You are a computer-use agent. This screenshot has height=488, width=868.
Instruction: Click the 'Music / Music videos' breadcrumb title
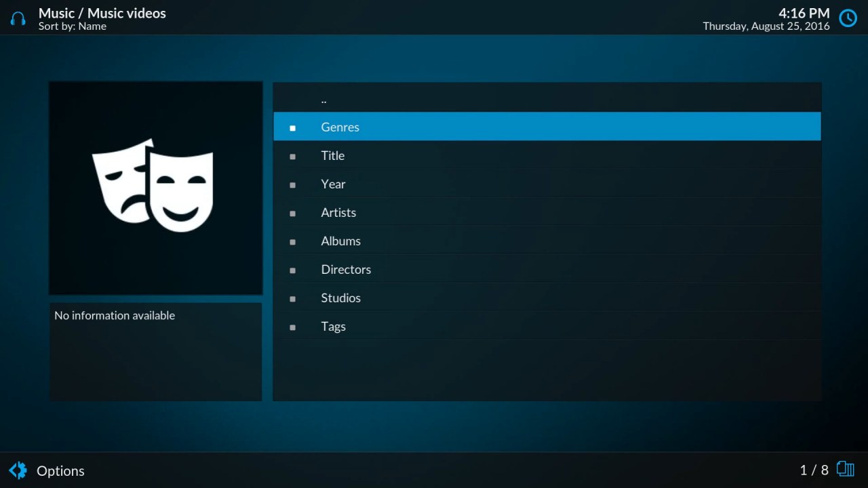click(102, 13)
